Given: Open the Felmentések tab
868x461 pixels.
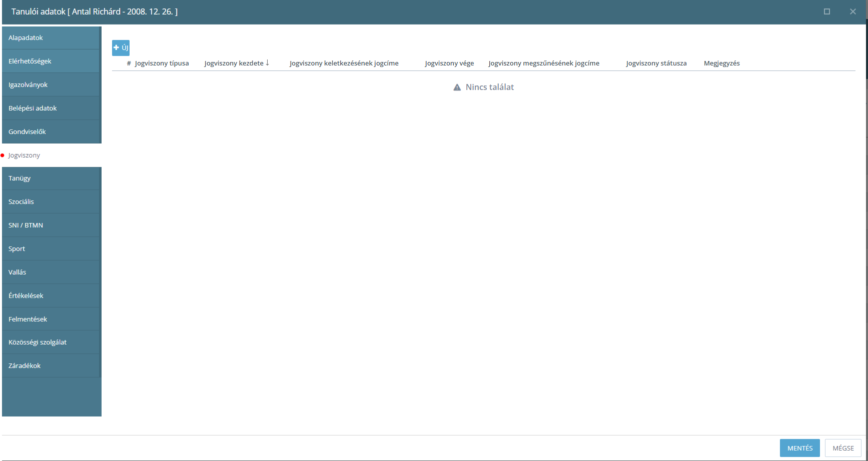Looking at the screenshot, I should pos(52,319).
